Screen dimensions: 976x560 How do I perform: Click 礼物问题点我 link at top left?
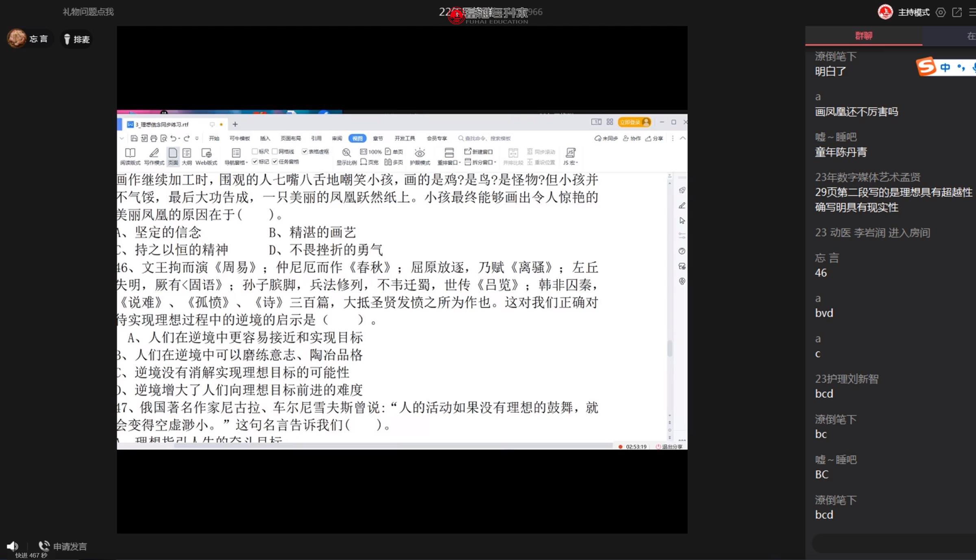tap(88, 12)
